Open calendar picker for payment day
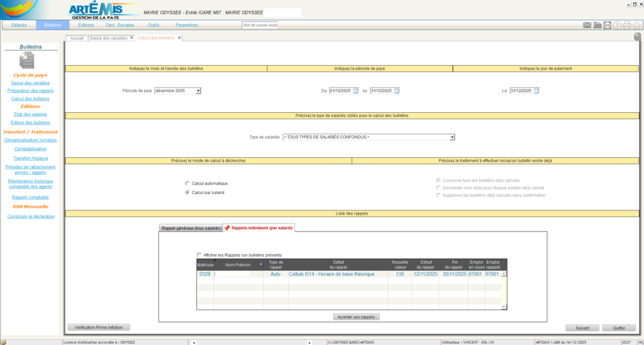The width and height of the screenshot is (644, 345). point(536,91)
